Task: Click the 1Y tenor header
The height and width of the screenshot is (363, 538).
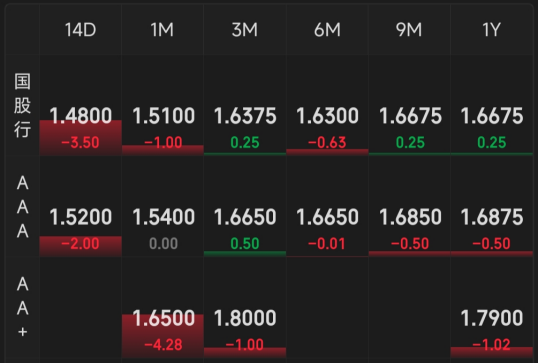Action: (x=492, y=30)
